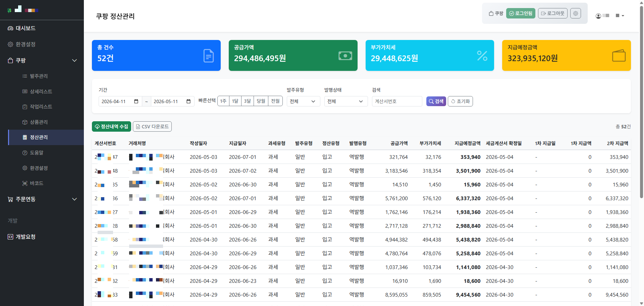Open the 발행상태 dropdown
This screenshot has height=306, width=644.
point(346,101)
